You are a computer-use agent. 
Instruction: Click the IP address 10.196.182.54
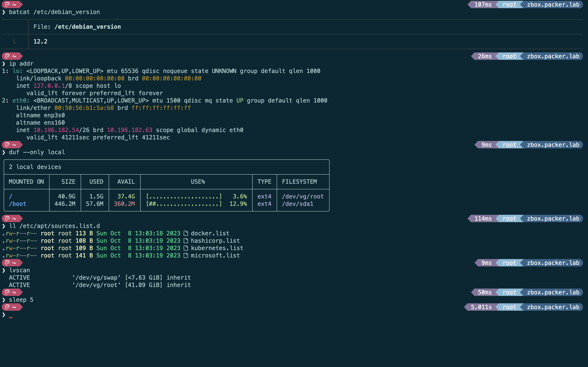click(56, 130)
